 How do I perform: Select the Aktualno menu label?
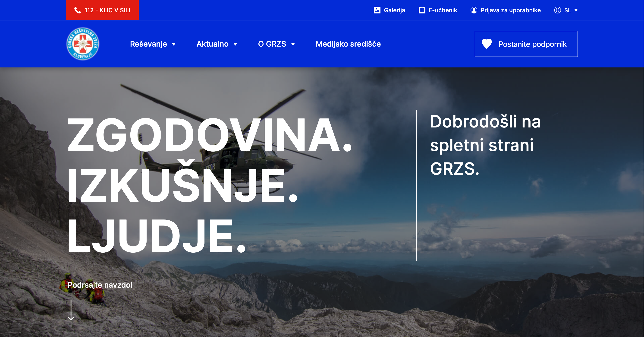click(x=212, y=44)
